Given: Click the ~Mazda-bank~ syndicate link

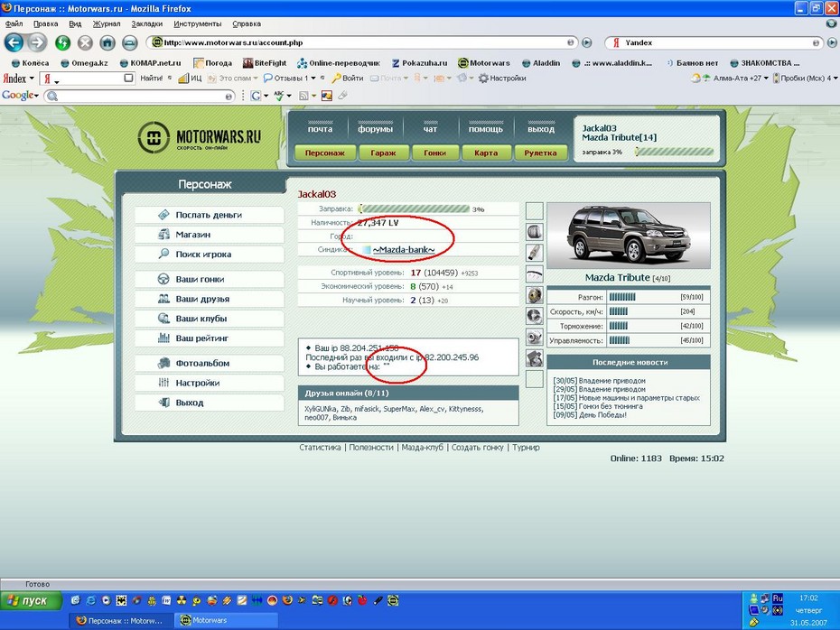Looking at the screenshot, I should click(404, 249).
